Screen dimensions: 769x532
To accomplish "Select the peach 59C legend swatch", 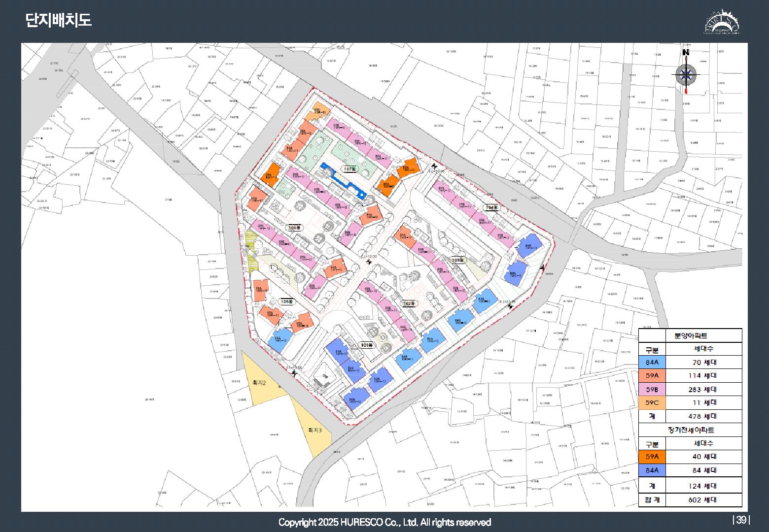I will click(652, 403).
